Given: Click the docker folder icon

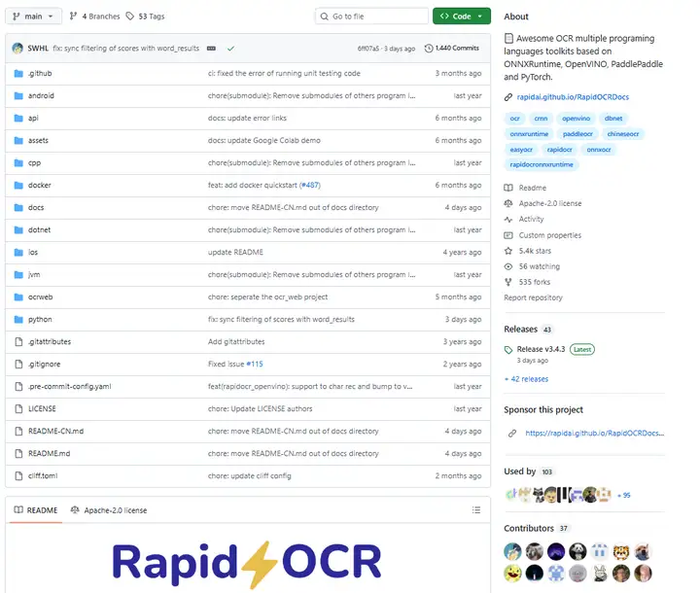Looking at the screenshot, I should (18, 185).
